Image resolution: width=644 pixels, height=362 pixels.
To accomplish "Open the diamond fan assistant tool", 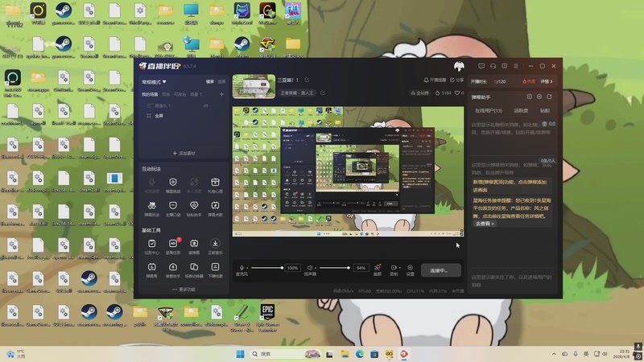I will click(194, 206).
